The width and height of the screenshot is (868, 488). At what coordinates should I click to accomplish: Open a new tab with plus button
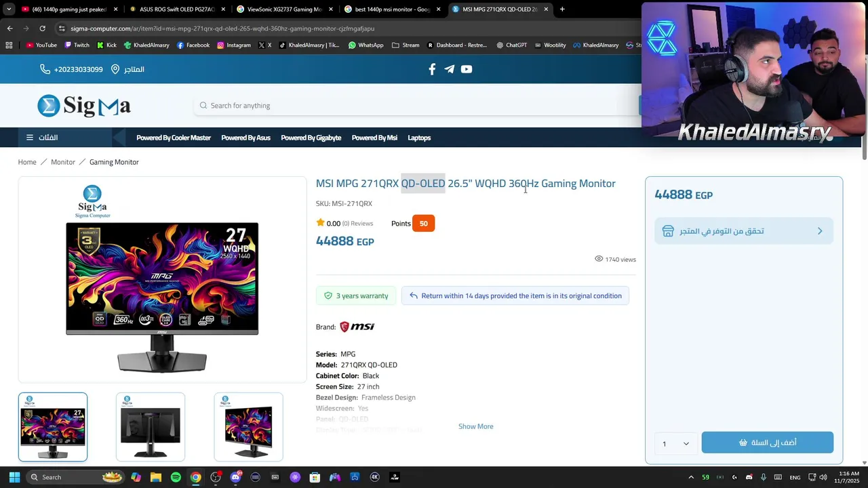pos(562,9)
